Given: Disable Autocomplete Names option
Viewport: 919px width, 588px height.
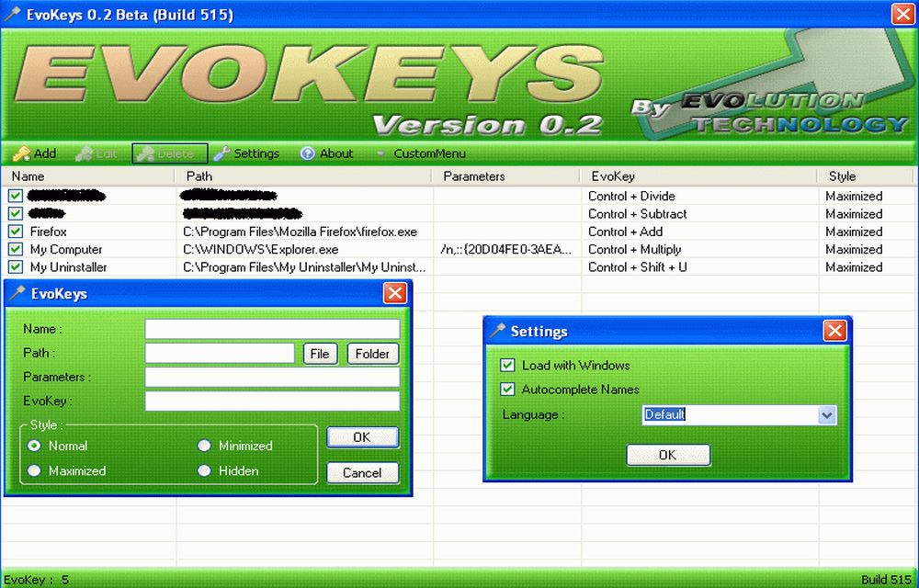Looking at the screenshot, I should coord(507,389).
